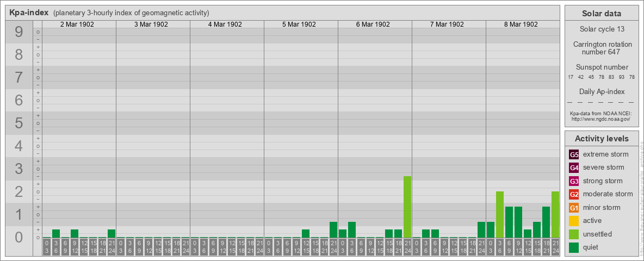Screen dimensions: 644x261
Task: Open the http://www.ngdc.noaa.gov/ link
Action: click(x=600, y=119)
